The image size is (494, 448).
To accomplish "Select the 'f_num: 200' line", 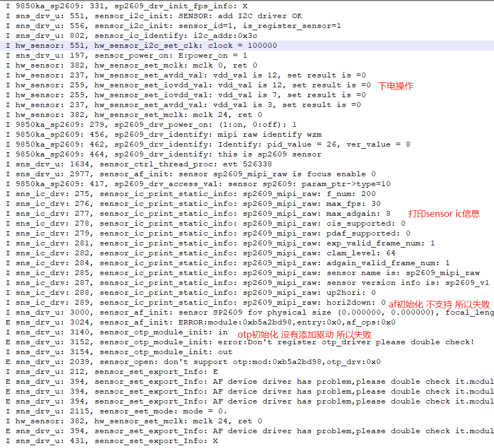I will (x=191, y=194).
